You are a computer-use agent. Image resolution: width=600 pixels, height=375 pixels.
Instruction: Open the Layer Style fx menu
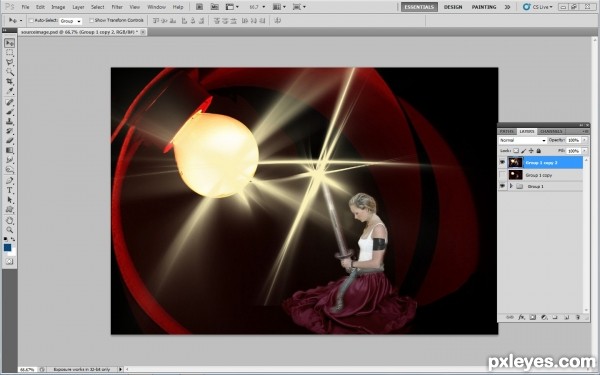click(521, 317)
